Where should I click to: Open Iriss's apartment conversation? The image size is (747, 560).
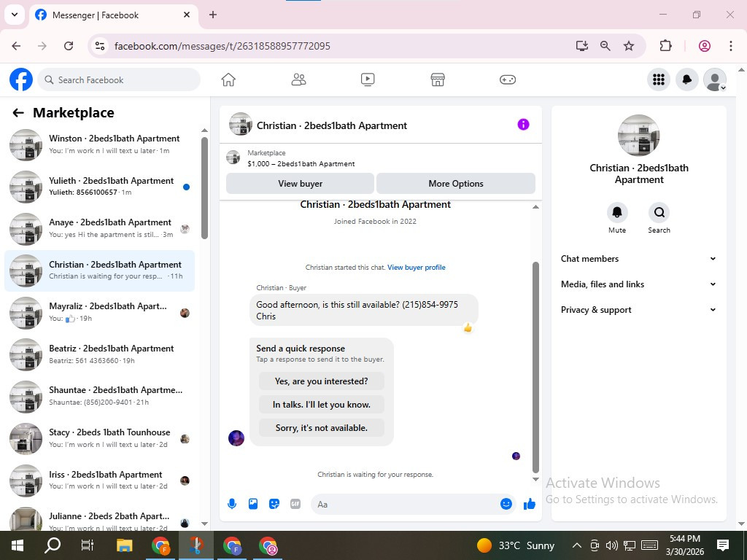click(99, 480)
